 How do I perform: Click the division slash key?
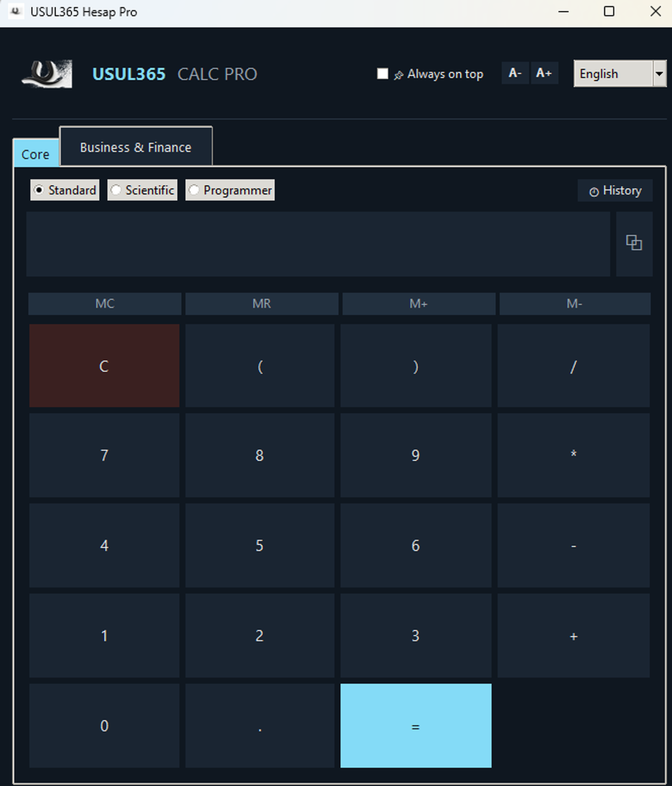[574, 365]
